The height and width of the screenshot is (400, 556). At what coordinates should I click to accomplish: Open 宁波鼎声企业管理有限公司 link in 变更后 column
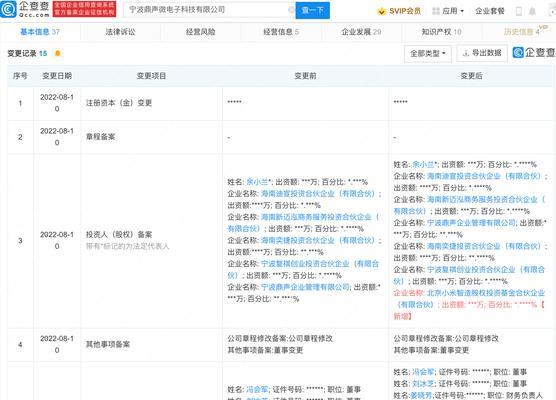coord(471,223)
